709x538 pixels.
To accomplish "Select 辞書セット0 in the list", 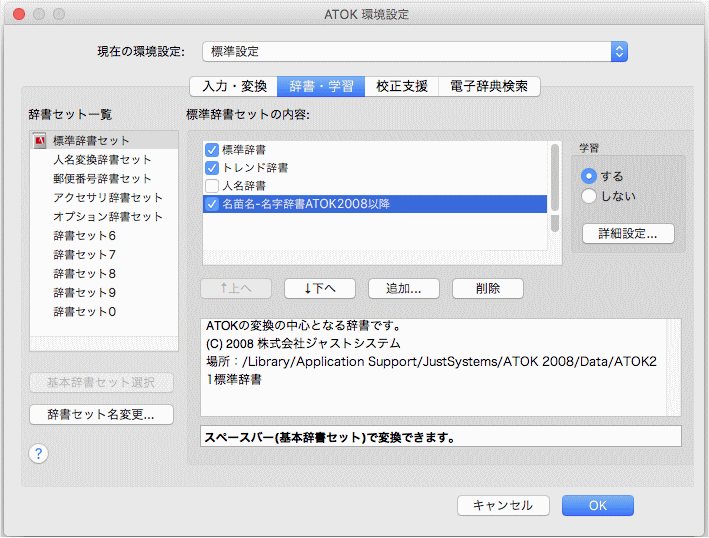I will tap(104, 311).
